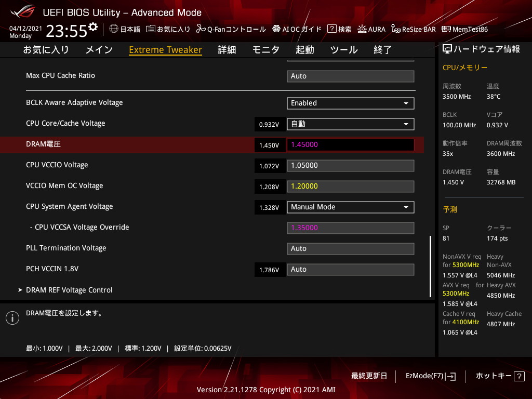The height and width of the screenshot is (399, 532).
Task: Click the 日本語 language label
Action: 130,29
